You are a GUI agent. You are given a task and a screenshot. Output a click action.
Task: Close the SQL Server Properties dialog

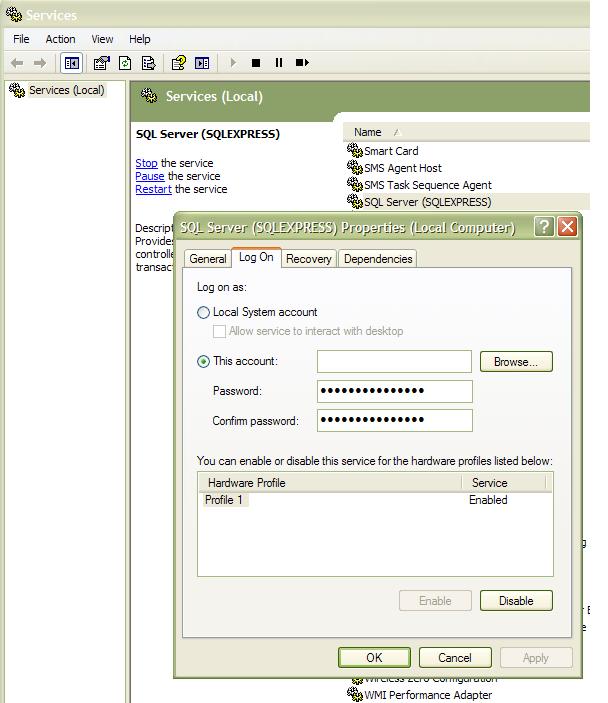tap(567, 227)
